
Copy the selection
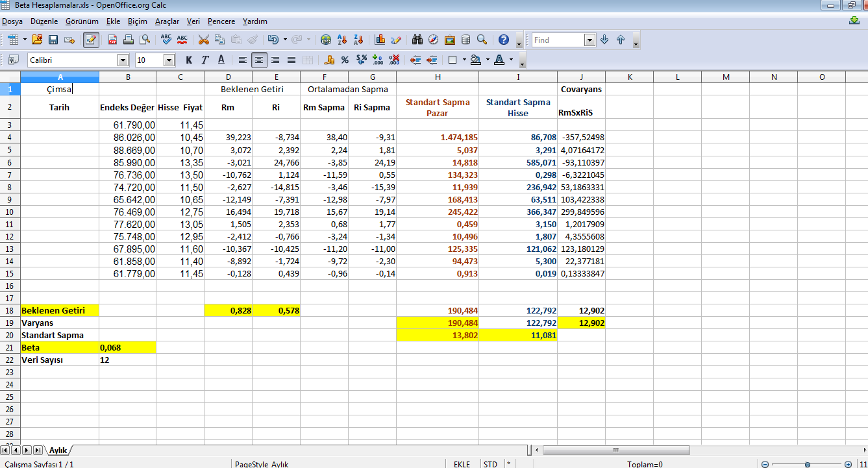tap(220, 40)
